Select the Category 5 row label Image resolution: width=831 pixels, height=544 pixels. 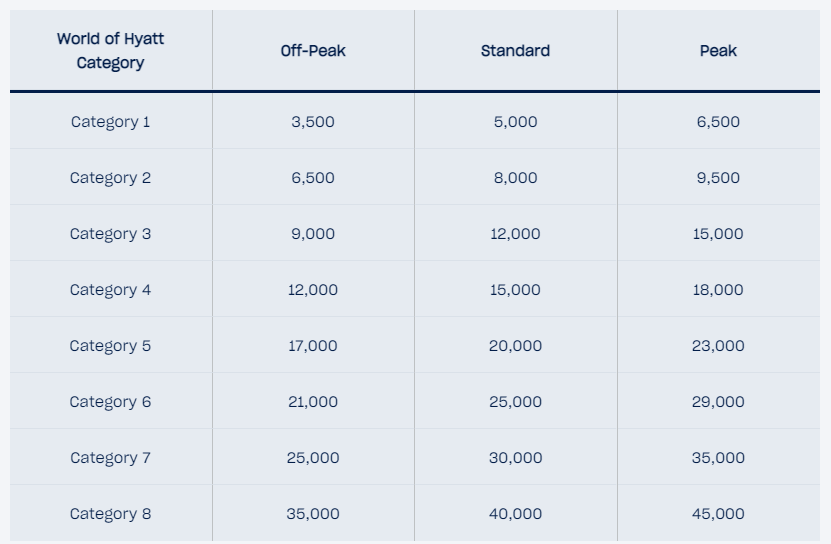coord(110,346)
